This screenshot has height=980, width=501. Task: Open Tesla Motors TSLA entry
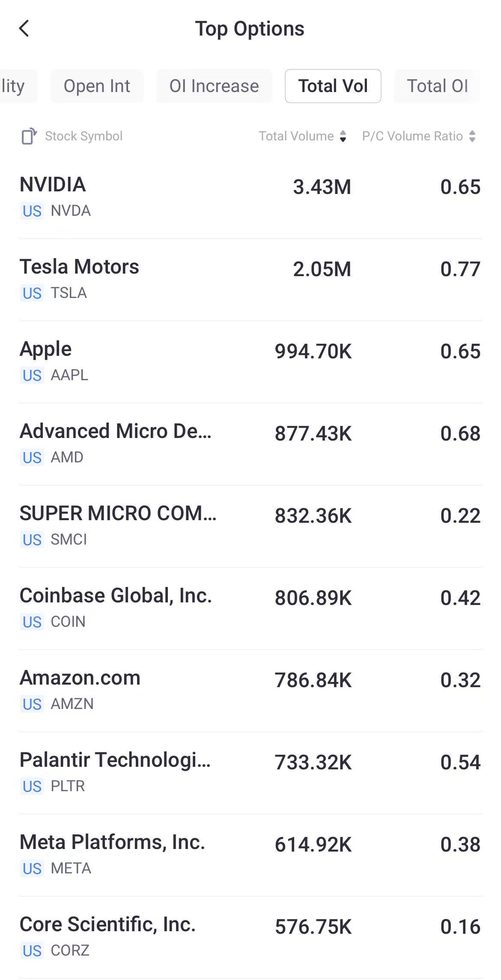(x=250, y=280)
